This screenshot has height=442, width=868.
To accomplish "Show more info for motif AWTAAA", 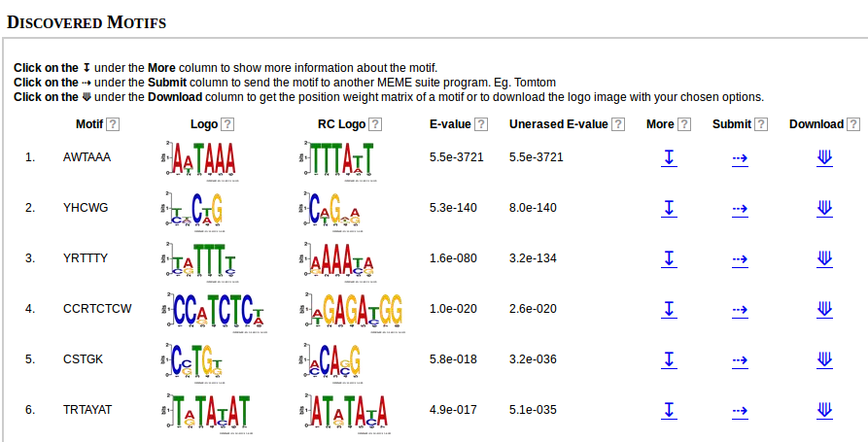I will [x=669, y=157].
